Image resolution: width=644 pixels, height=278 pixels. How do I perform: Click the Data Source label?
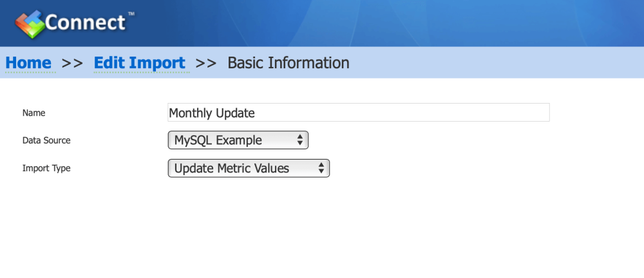(x=46, y=140)
